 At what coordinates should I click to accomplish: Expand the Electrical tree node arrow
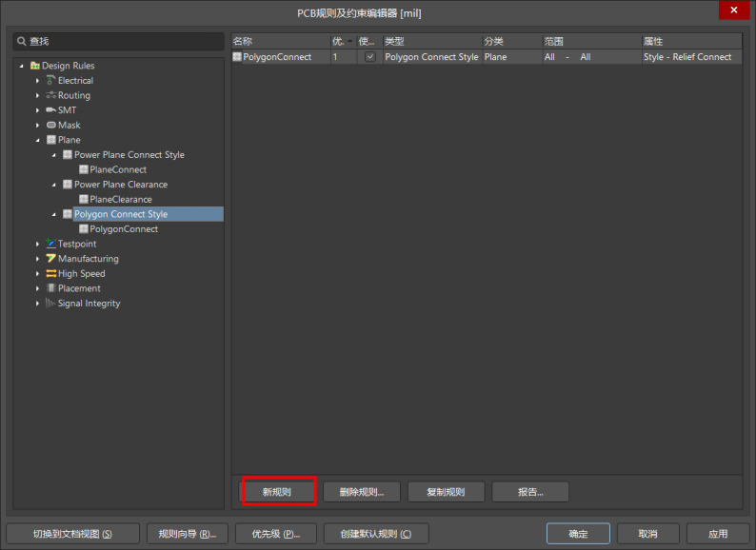pyautogui.click(x=38, y=81)
